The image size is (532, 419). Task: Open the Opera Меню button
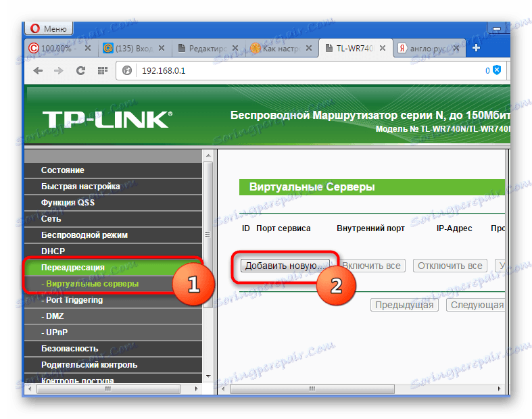point(49,28)
